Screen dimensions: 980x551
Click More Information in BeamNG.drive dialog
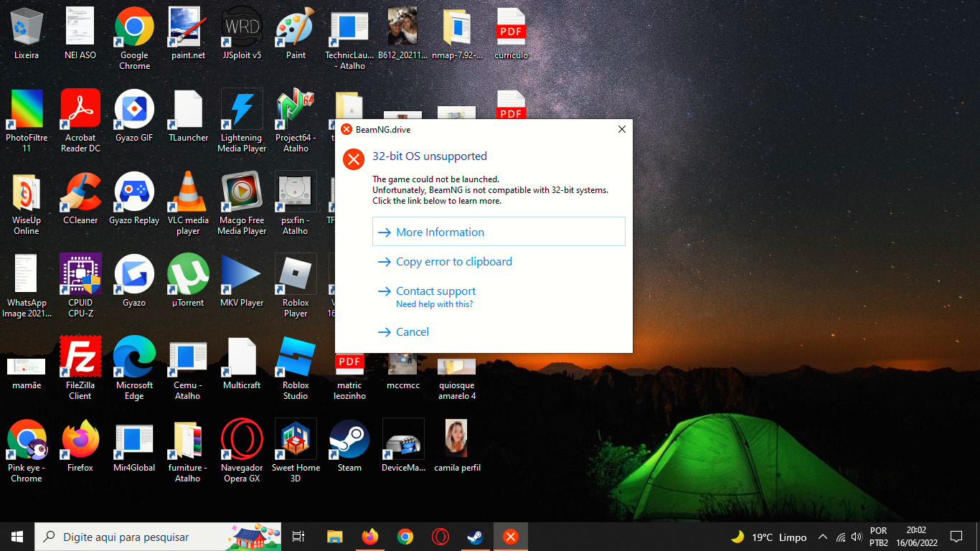[x=499, y=232]
